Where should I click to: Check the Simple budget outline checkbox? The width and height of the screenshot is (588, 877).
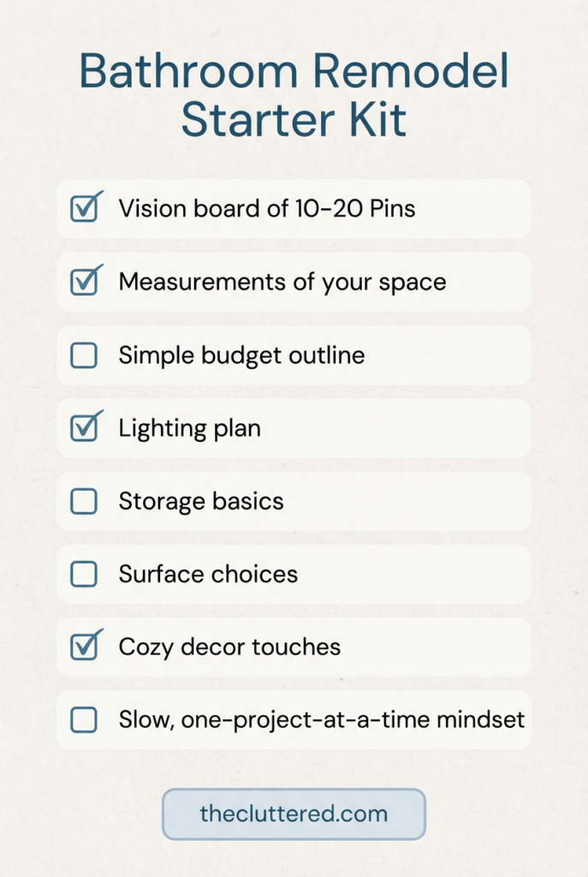pos(84,355)
